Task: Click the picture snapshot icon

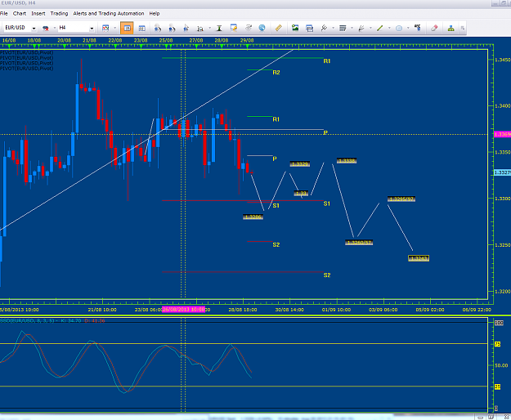Action: click(x=295, y=28)
